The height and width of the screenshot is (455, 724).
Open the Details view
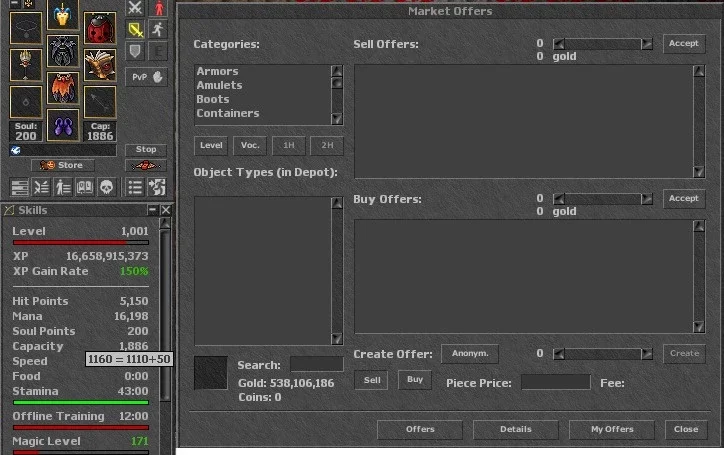point(515,429)
